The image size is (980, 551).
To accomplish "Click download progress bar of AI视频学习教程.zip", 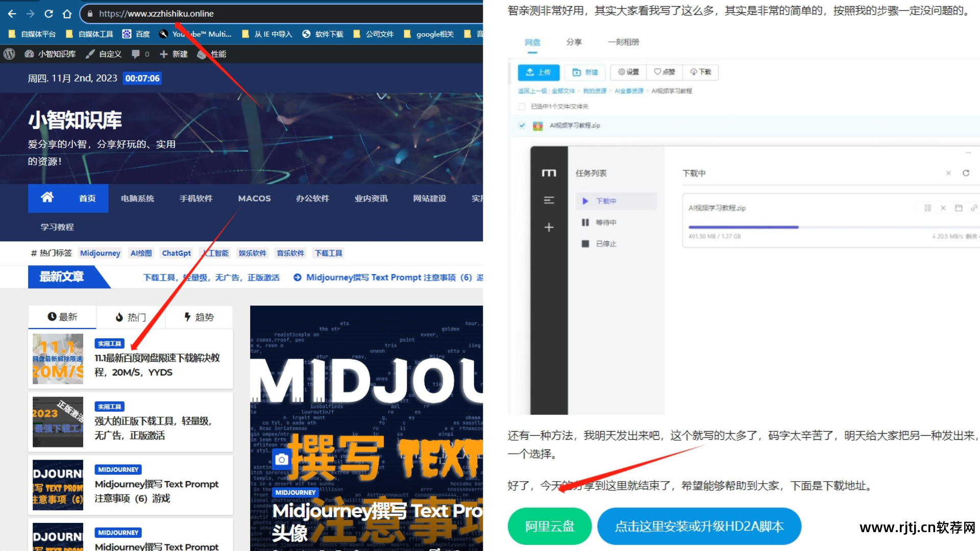I will (833, 227).
